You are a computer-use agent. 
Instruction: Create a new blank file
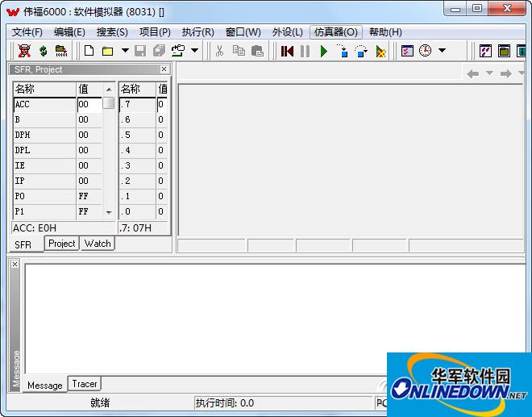pos(89,51)
